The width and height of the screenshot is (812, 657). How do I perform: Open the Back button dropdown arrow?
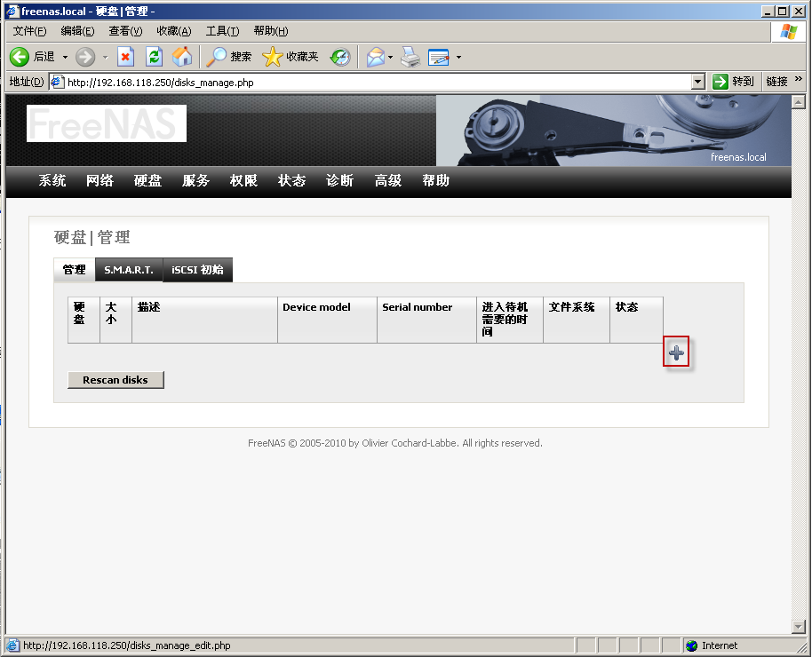[x=65, y=57]
